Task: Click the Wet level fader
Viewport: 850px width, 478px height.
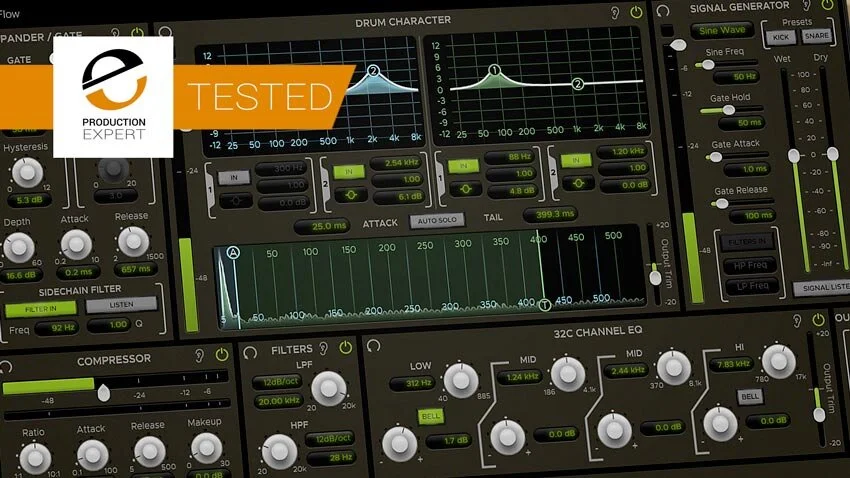Action: (x=794, y=156)
